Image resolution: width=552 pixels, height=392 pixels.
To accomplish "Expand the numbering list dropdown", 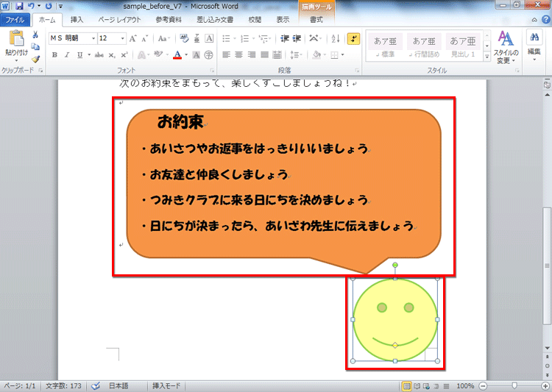I will [253, 38].
